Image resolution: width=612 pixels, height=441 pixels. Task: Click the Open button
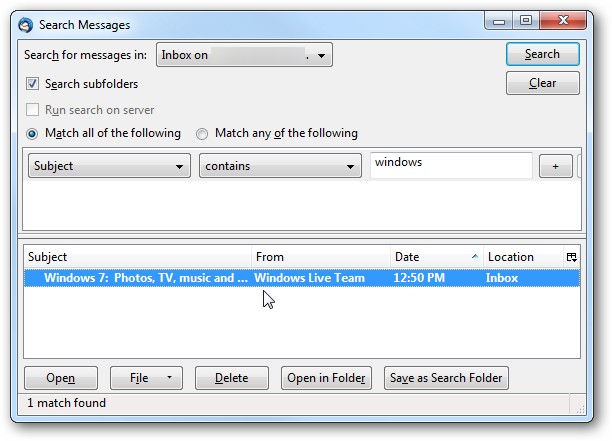point(60,378)
